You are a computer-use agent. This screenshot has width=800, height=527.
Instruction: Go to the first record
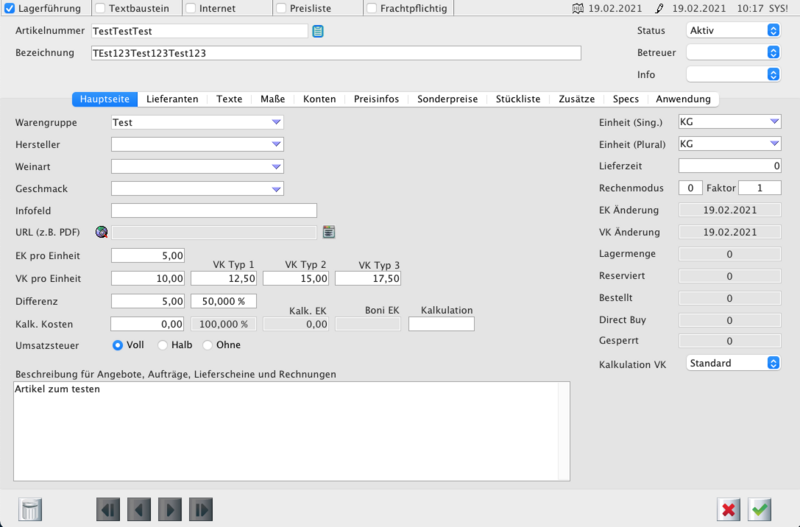108,509
